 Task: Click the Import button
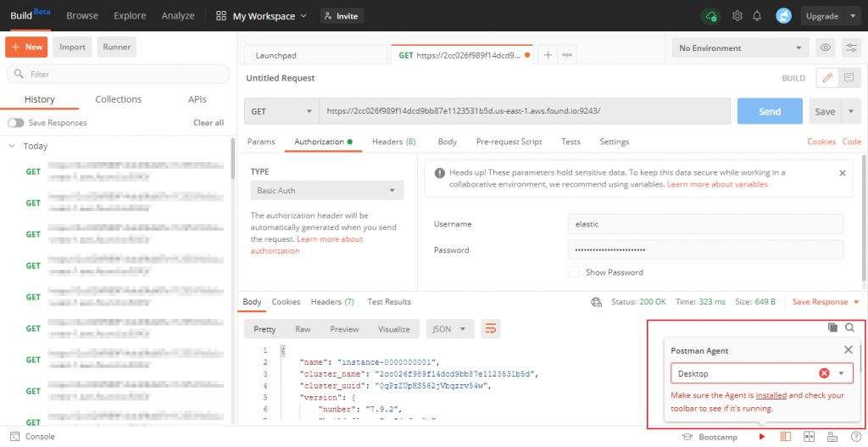(73, 47)
